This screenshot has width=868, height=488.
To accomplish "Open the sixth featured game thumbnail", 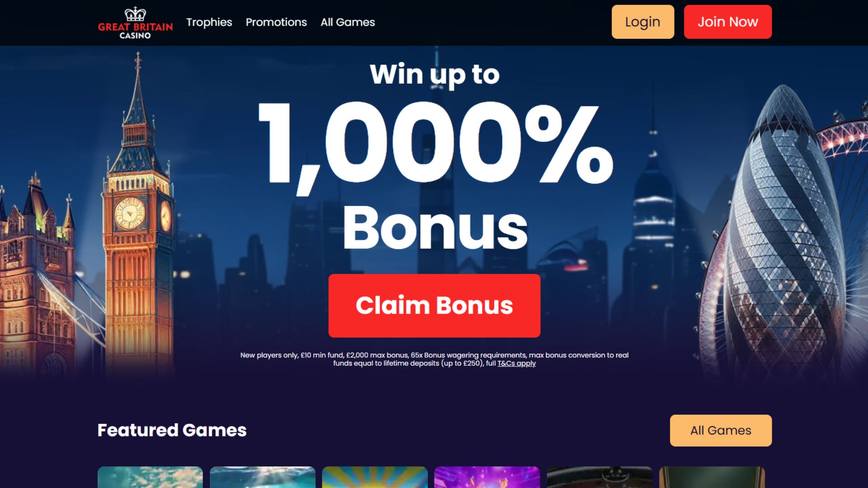I will pyautogui.click(x=712, y=477).
